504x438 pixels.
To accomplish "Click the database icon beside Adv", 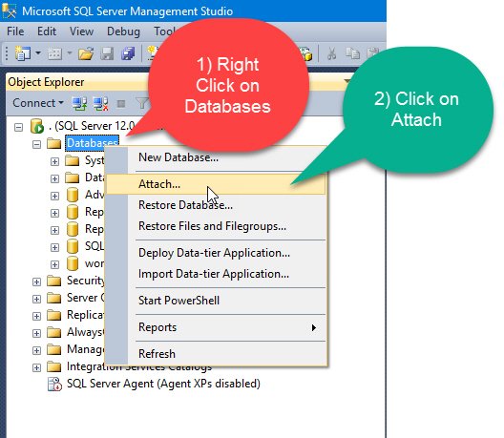I will [73, 195].
